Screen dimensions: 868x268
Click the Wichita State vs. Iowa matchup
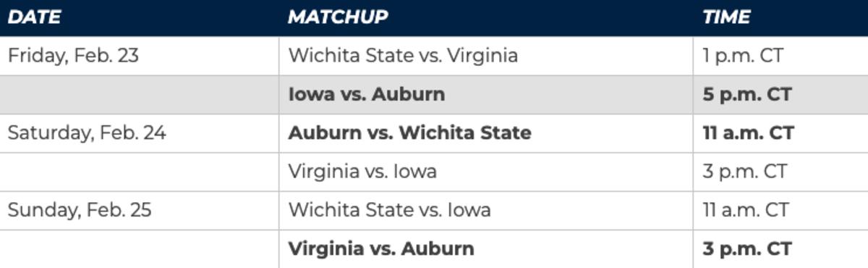click(x=389, y=210)
